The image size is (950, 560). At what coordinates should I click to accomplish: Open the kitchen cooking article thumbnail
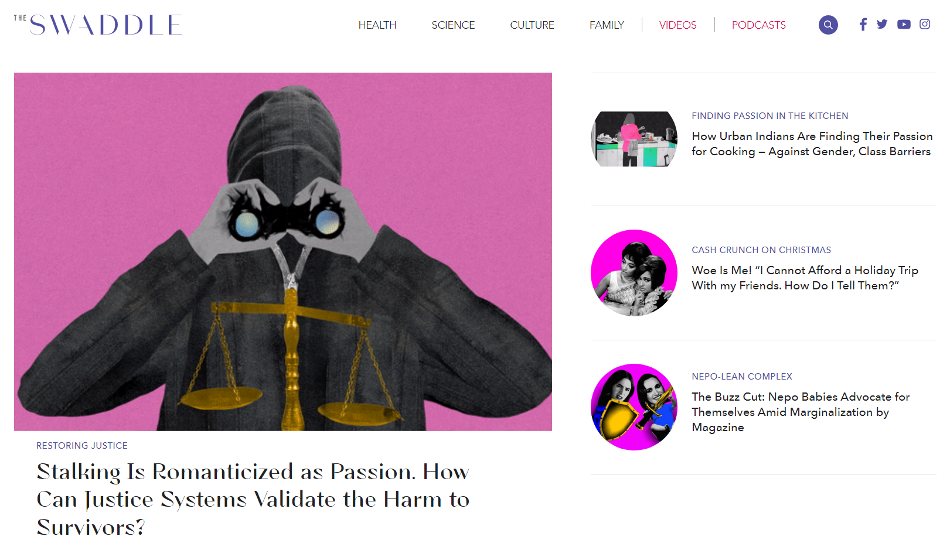point(634,139)
